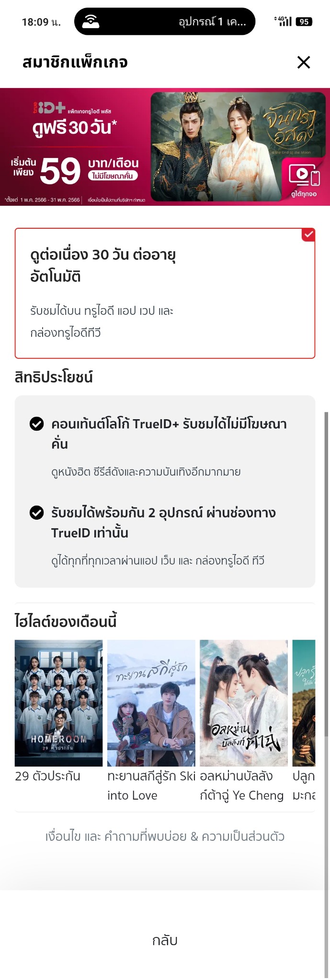The width and height of the screenshot is (330, 980).
Task: Open the อลหม่านบัลลังก์ต้าจู่ poster
Action: [x=244, y=703]
